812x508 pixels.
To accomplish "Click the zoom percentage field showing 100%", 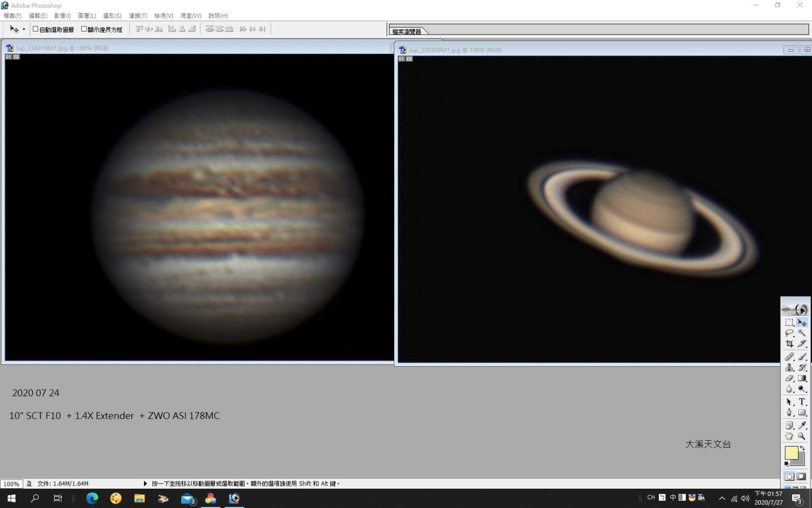I will (x=11, y=484).
